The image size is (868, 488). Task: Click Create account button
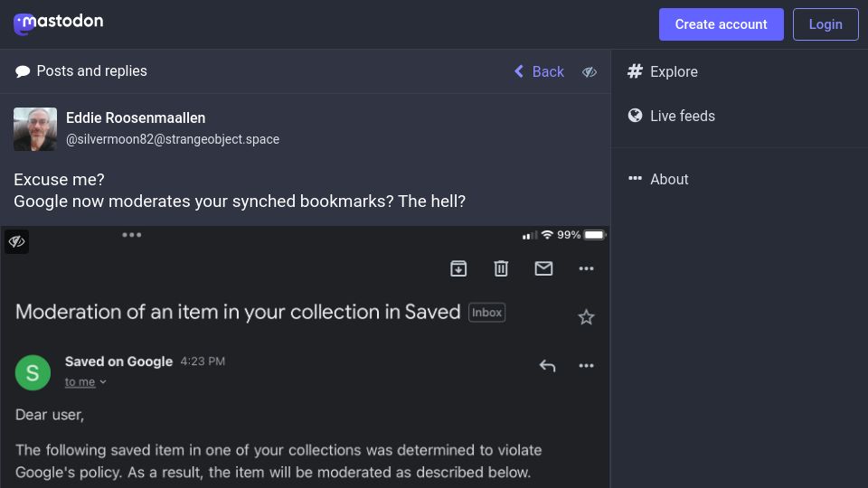pos(721,24)
